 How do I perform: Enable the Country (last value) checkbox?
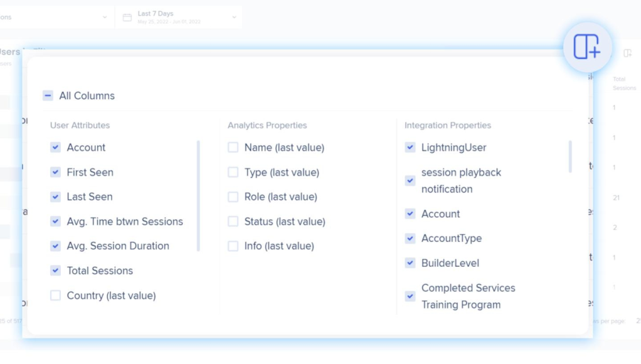tap(56, 296)
